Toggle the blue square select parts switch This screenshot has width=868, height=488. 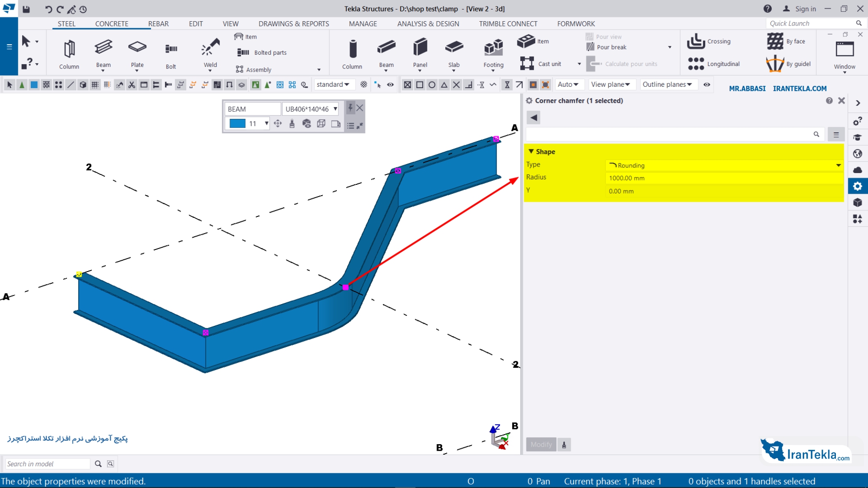coord(34,85)
